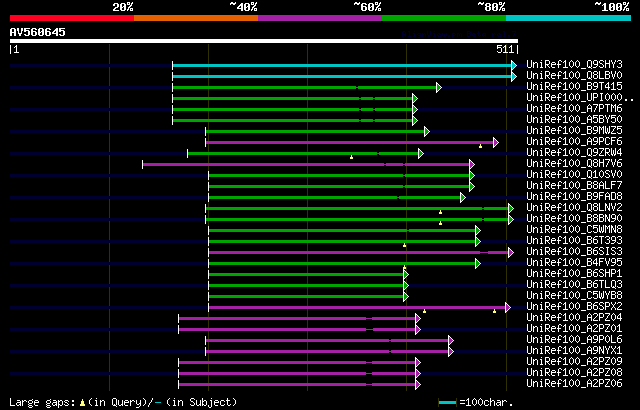Click the yellow gap marker under the UniRef100_Q9ZRW4 bar

click(351, 157)
